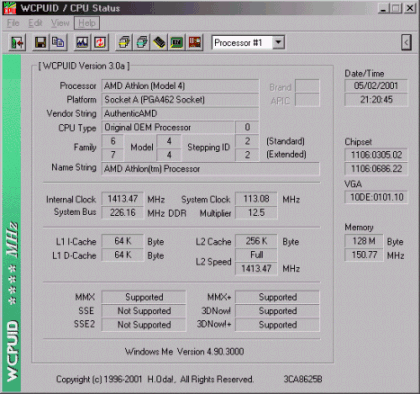The image size is (420, 394).
Task: Collapse the toolbar with the left arrow button
Action: [406, 42]
